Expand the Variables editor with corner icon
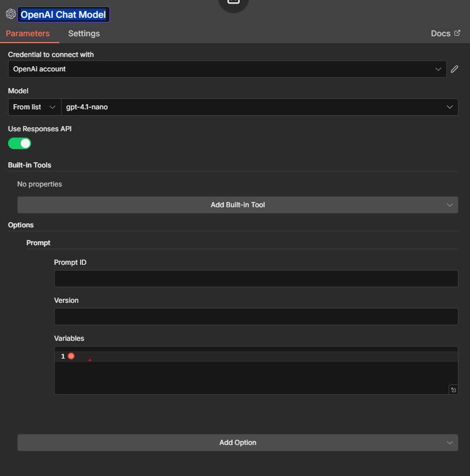The image size is (470, 476). click(x=453, y=390)
